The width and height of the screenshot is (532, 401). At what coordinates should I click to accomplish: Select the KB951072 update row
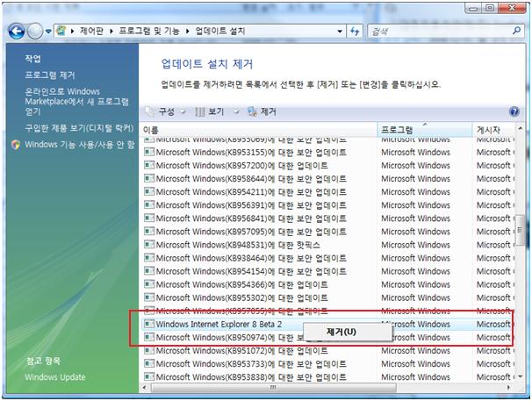coord(327,351)
